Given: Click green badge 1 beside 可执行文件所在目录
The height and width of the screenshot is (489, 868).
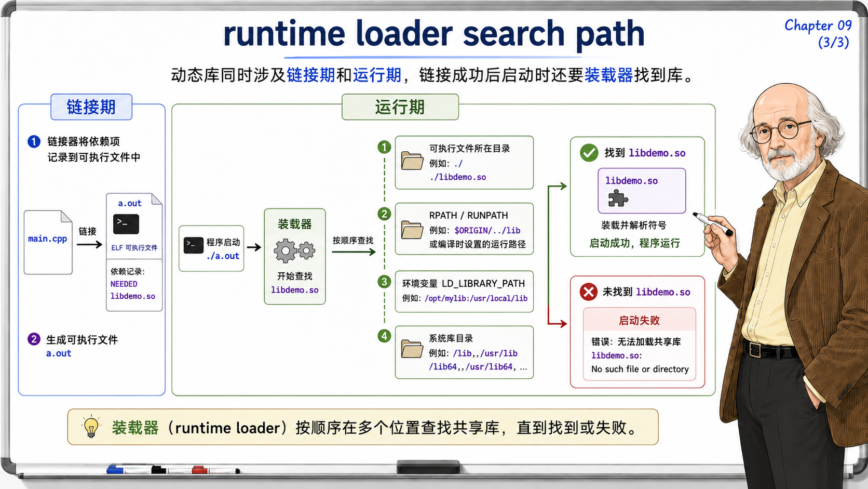Looking at the screenshot, I should [x=384, y=148].
